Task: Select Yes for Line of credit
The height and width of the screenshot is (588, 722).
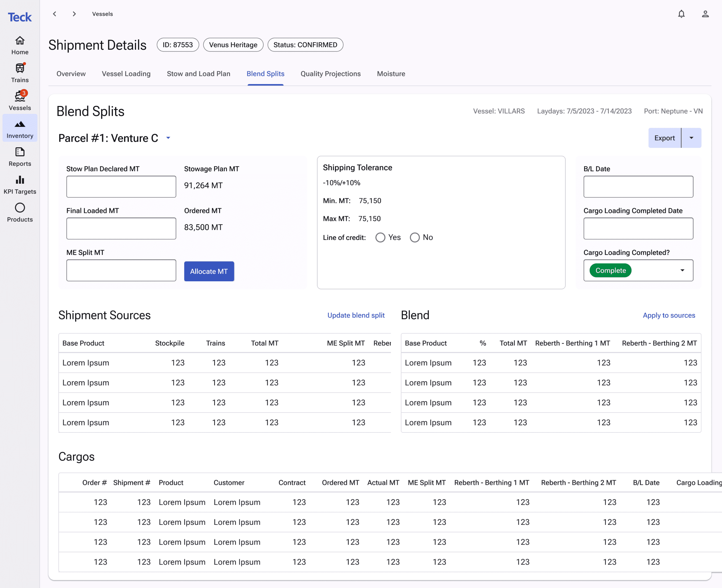Action: [x=380, y=237]
